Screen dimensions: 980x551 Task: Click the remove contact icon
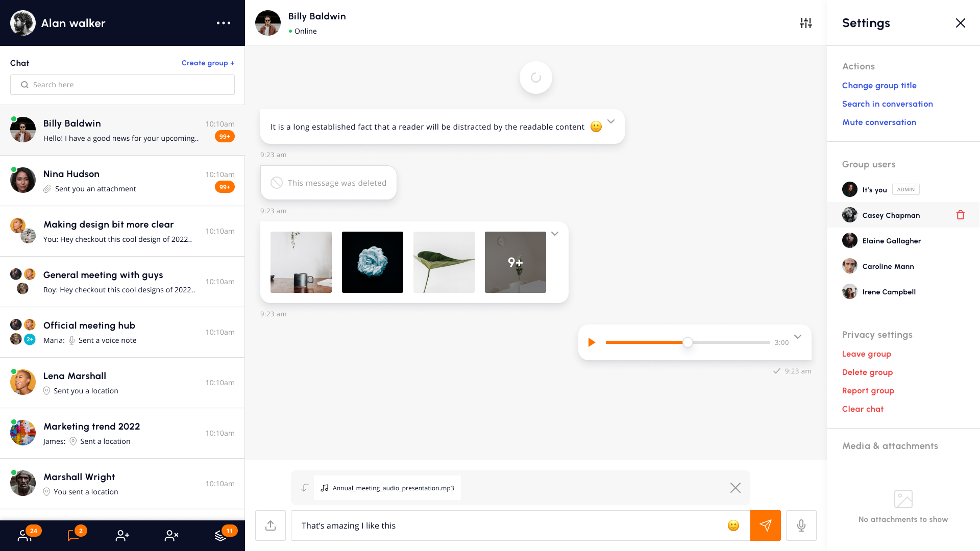pyautogui.click(x=171, y=535)
